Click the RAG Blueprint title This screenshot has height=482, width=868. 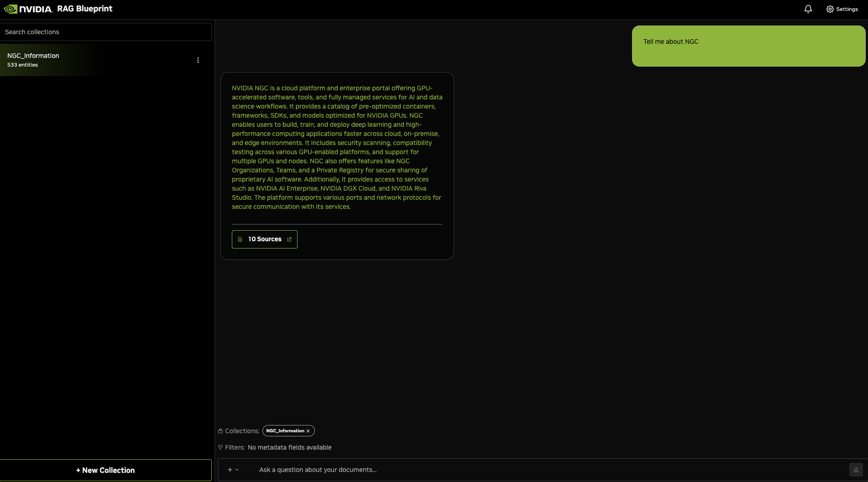pos(85,9)
